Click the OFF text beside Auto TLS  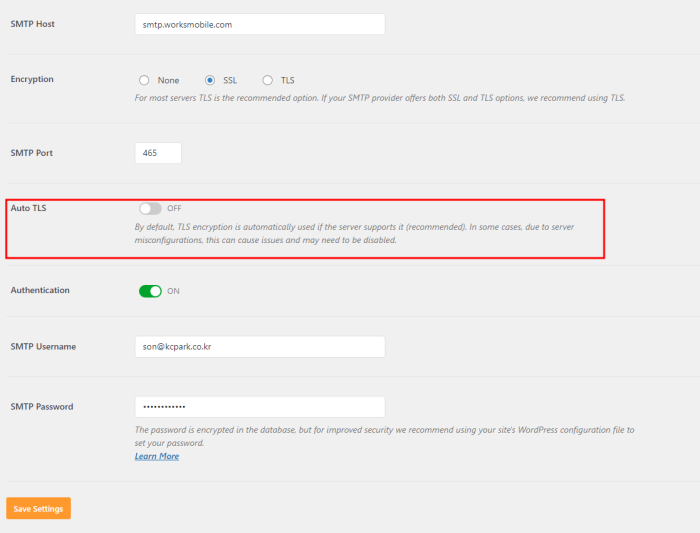pyautogui.click(x=174, y=208)
